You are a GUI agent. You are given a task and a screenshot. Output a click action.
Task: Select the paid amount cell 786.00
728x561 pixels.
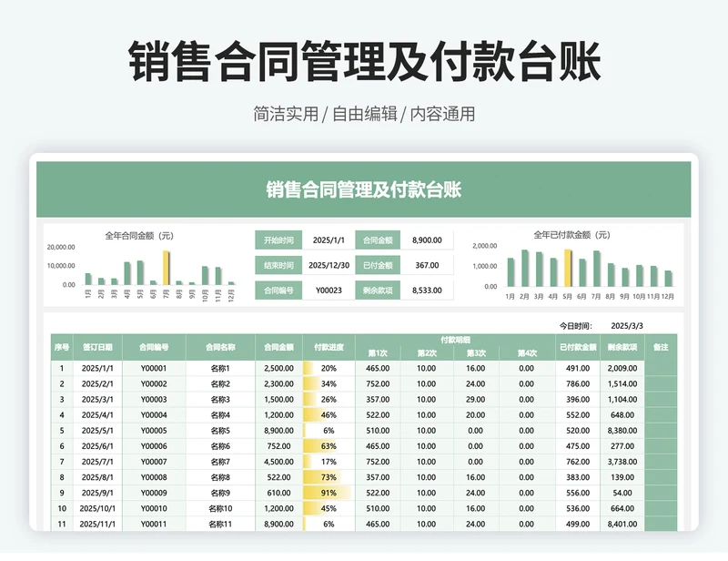(578, 384)
